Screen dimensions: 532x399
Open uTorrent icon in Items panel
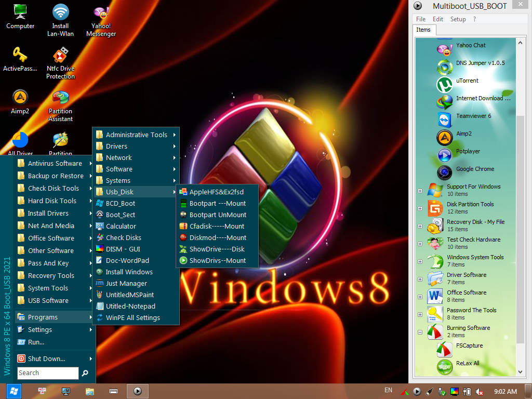tap(444, 85)
